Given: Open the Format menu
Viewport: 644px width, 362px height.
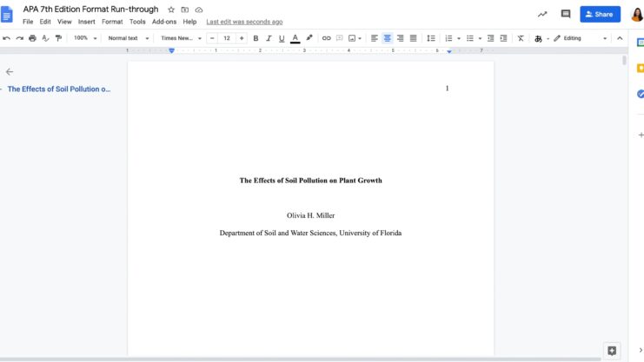Looking at the screenshot, I should 112,22.
